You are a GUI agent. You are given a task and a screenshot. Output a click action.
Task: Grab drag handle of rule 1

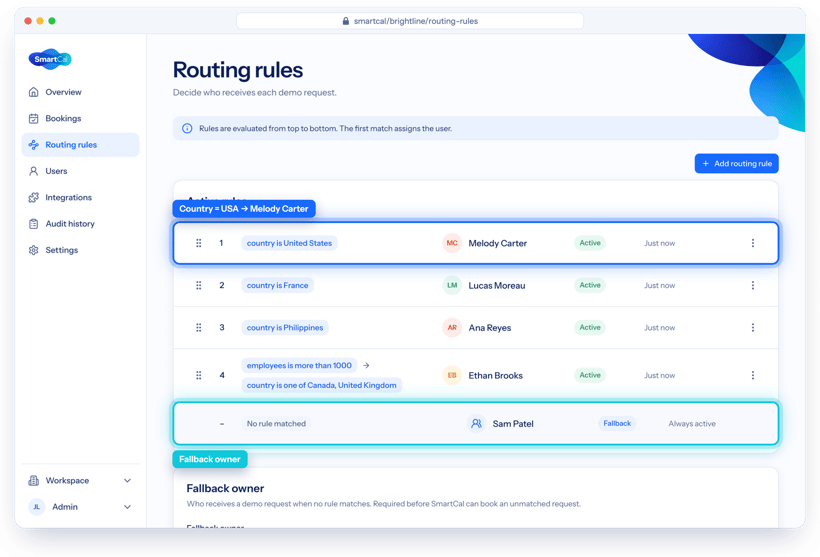[x=199, y=243]
